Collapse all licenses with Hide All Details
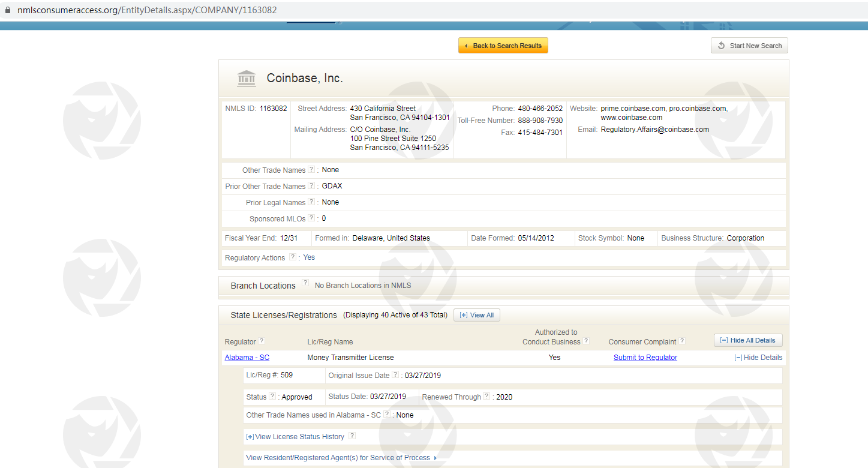Image resolution: width=868 pixels, height=468 pixels. [x=748, y=340]
